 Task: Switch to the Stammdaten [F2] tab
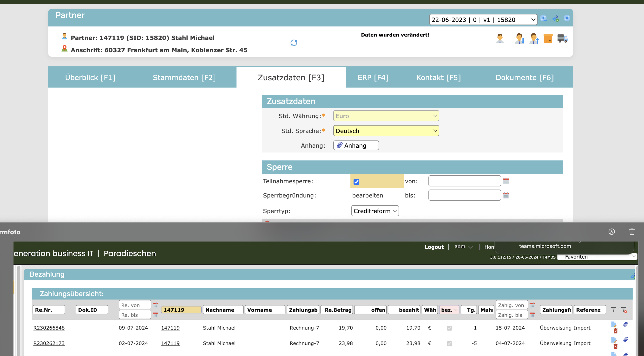pos(184,78)
